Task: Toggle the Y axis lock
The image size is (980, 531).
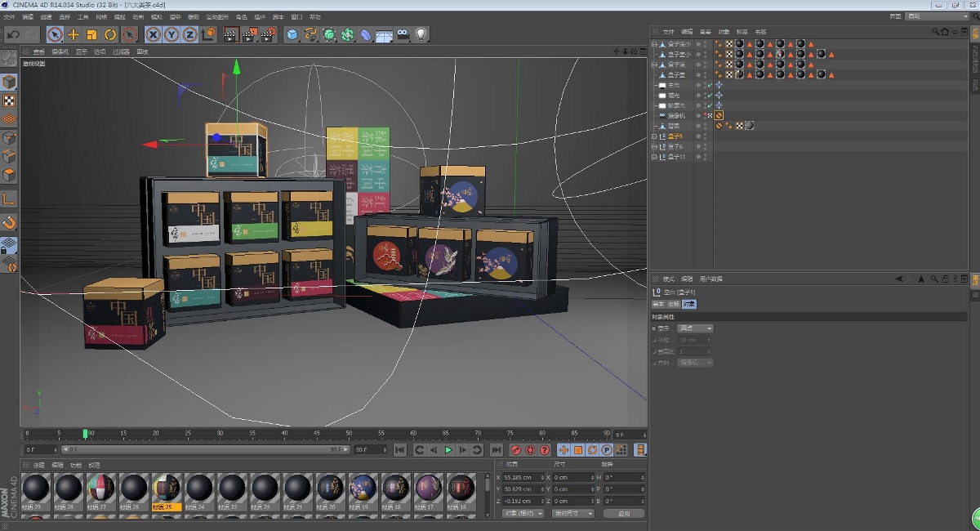Action: point(171,34)
